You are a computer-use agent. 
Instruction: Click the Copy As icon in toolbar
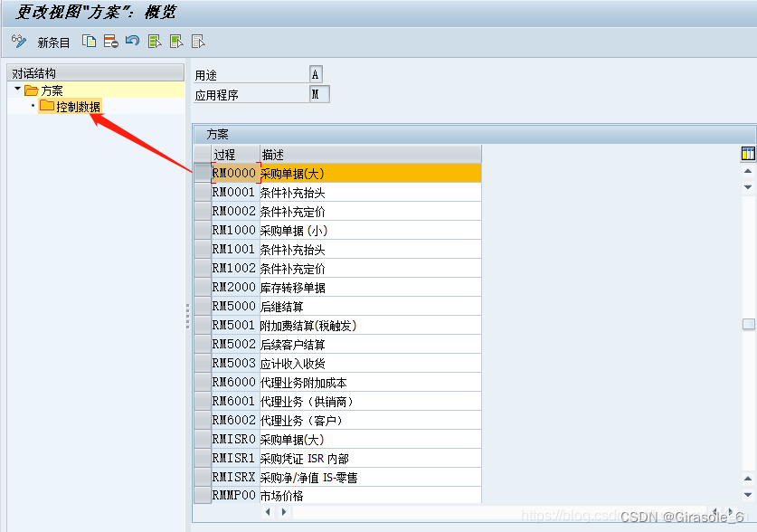88,41
